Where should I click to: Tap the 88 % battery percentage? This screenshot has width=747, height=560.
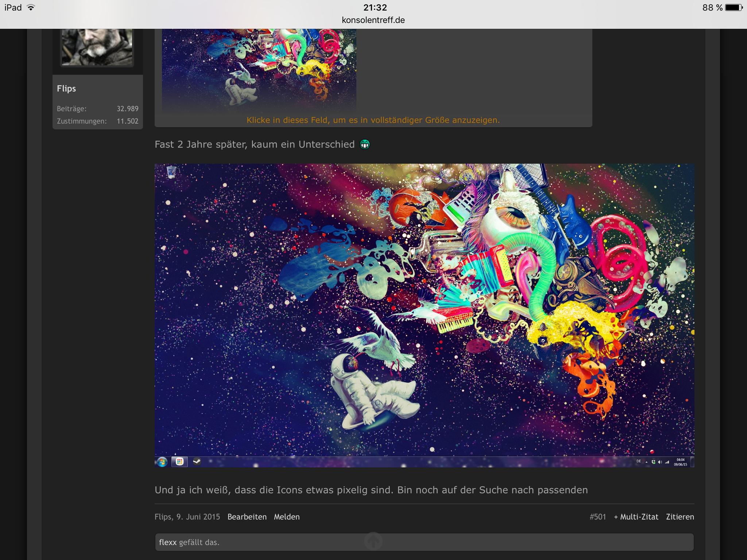tap(712, 8)
